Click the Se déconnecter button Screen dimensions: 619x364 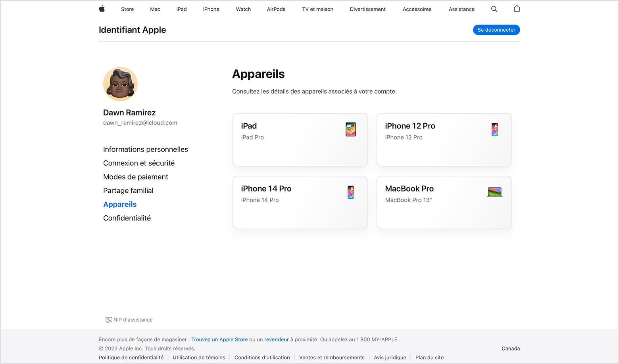(496, 30)
